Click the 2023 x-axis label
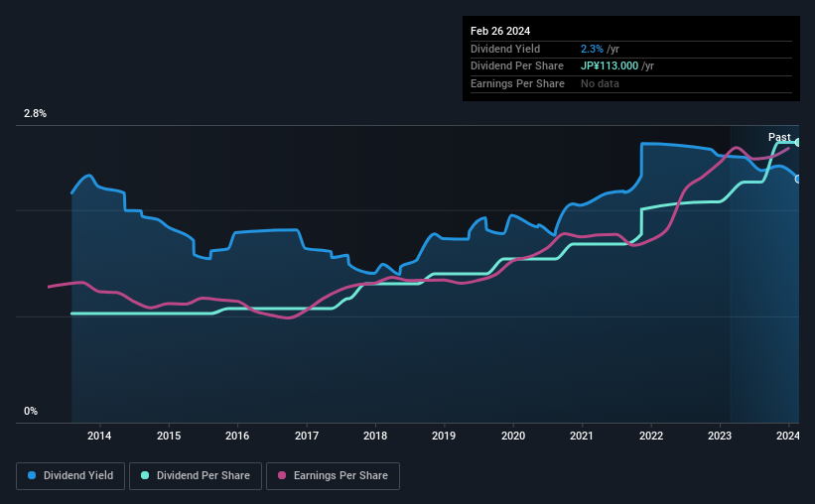Screen dimensions: 815x504 coord(720,436)
